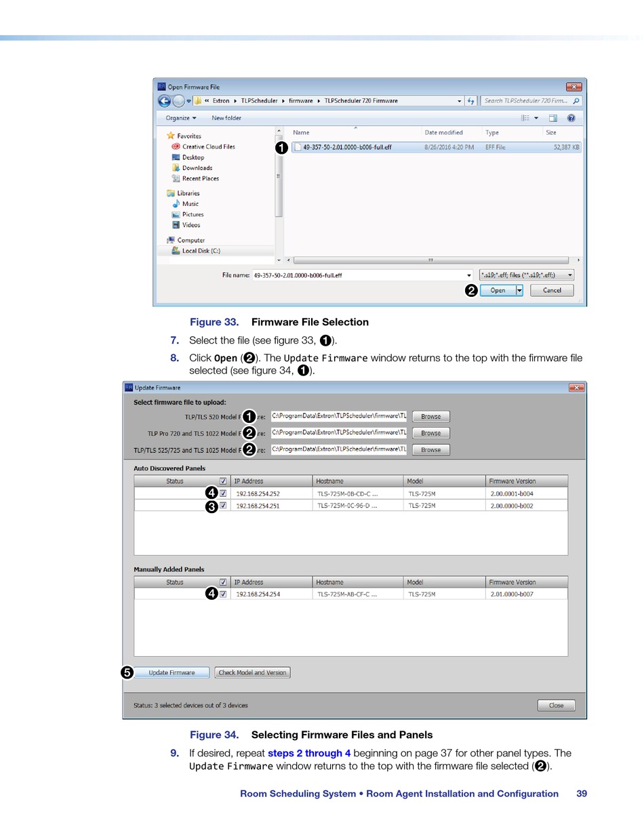
Task: Select Local Disk (C:) in navigation pane
Action: (201, 251)
